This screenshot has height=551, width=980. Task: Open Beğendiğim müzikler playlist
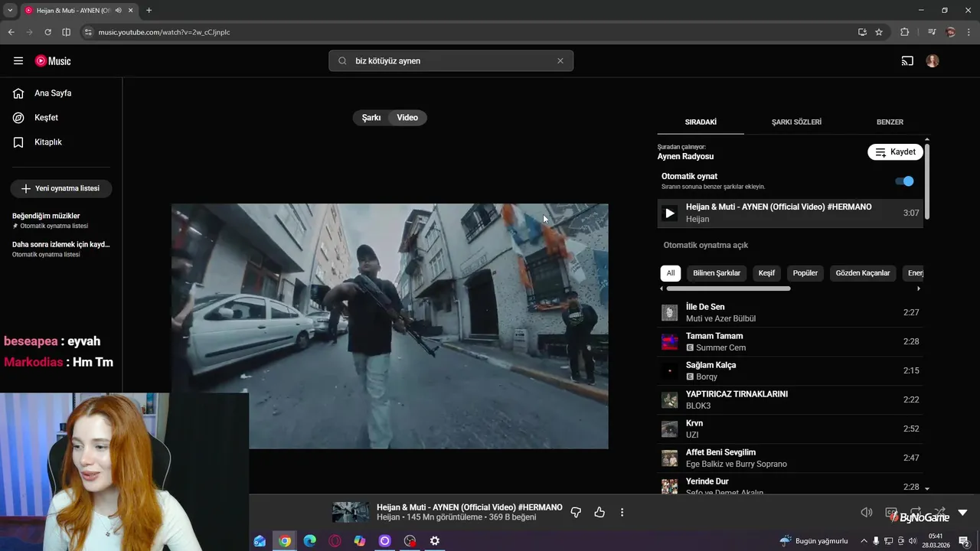61,220
